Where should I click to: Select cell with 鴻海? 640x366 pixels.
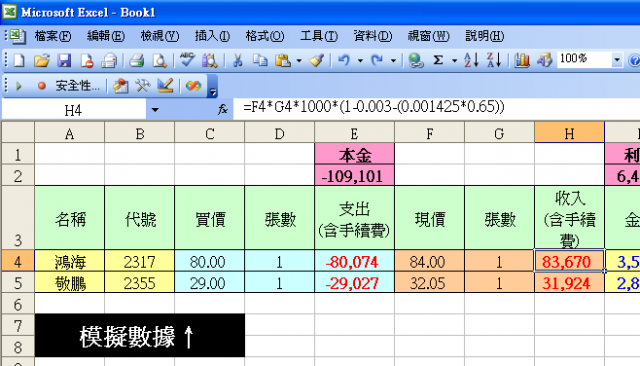[70, 261]
